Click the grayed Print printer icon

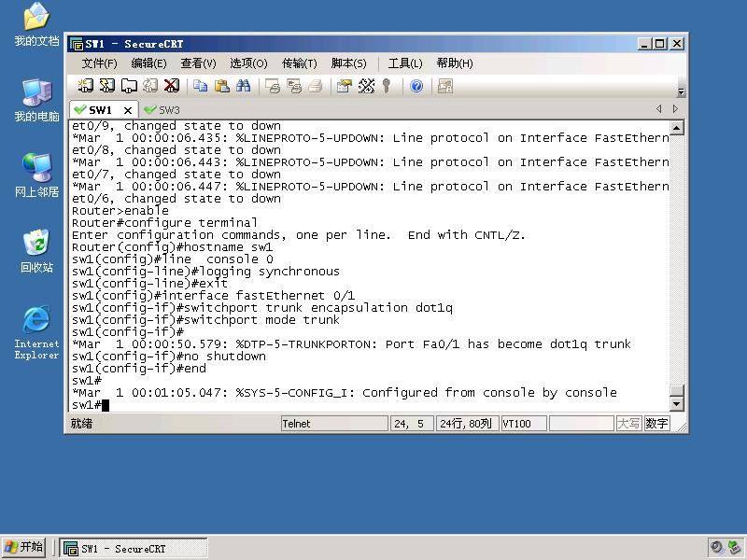[x=316, y=86]
